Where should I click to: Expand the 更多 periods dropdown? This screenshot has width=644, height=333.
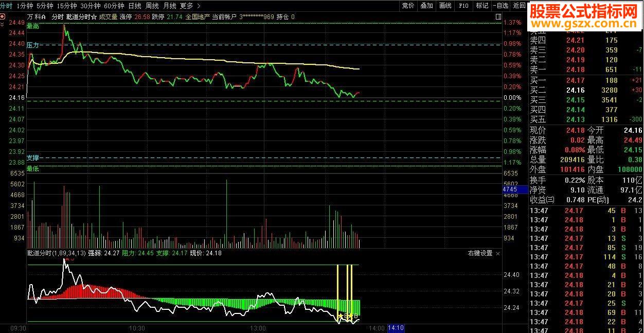point(187,6)
